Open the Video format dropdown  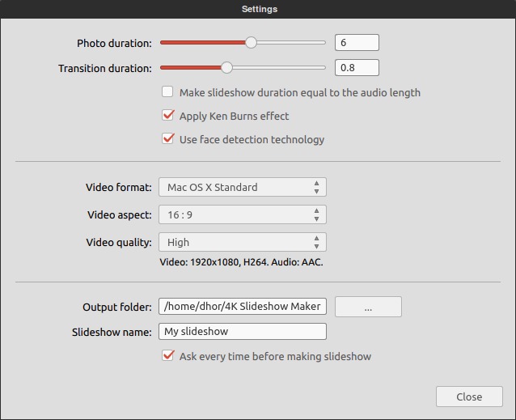click(242, 187)
